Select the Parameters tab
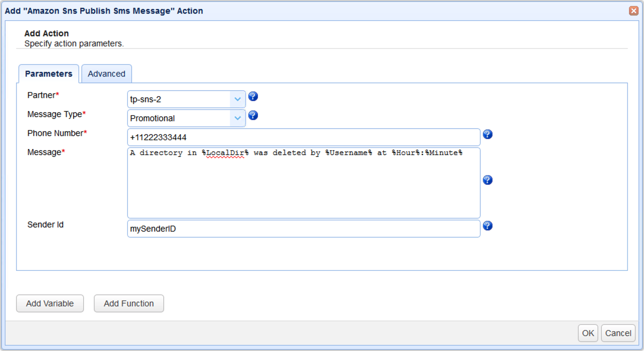Viewport: 644px width, 351px height. tap(49, 74)
